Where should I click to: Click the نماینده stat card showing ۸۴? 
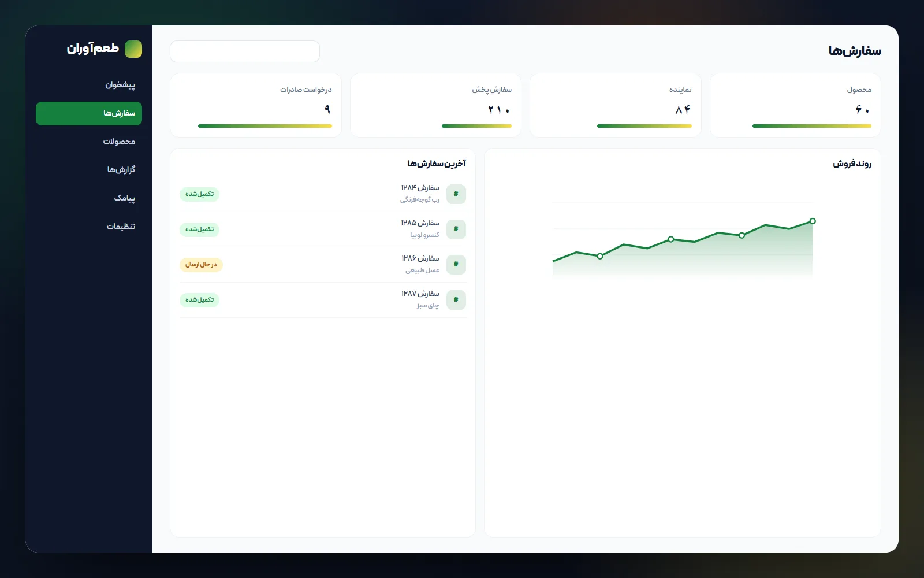[x=616, y=105]
